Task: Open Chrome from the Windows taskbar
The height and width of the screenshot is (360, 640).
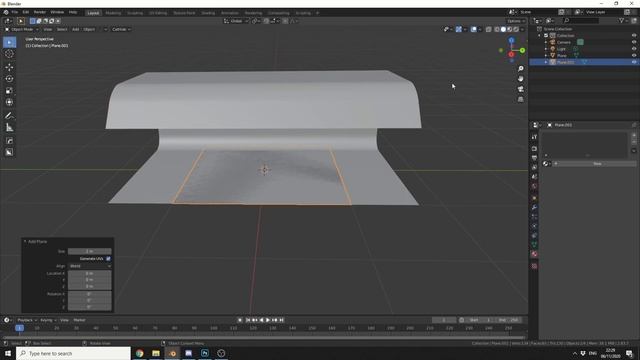Action: [140, 353]
